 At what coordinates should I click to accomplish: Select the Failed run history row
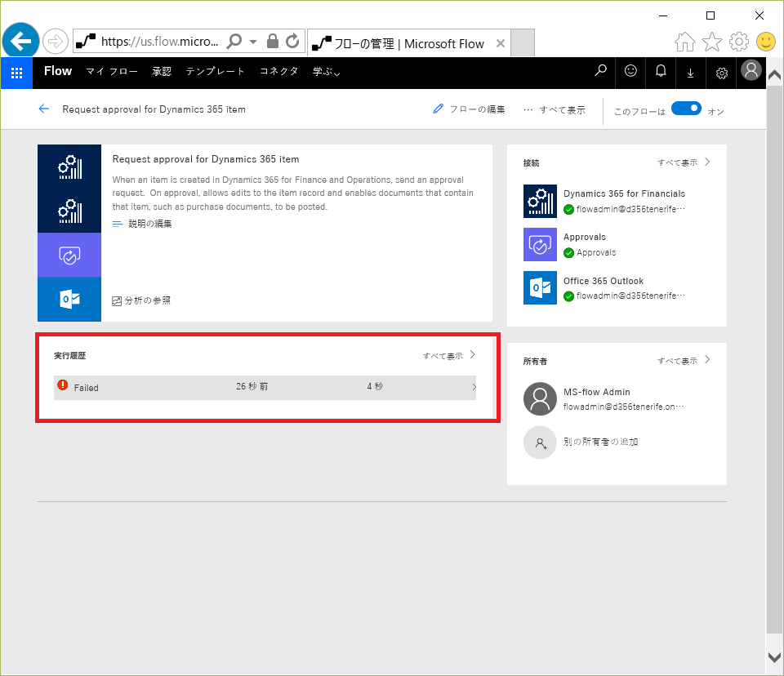(x=265, y=388)
